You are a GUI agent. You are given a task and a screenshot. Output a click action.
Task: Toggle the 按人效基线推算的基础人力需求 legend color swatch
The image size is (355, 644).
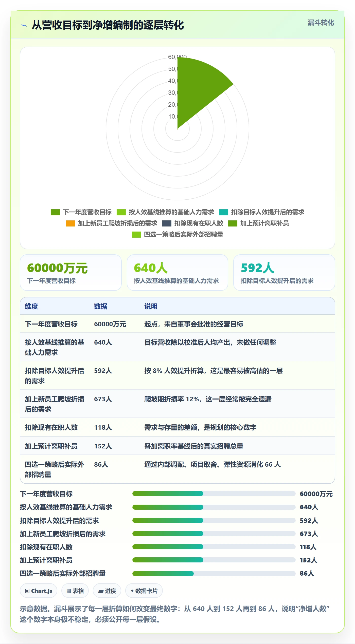coord(121,212)
